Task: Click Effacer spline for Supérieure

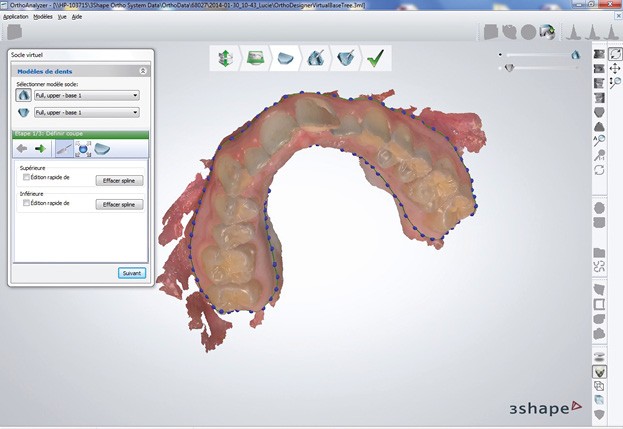Action: pyautogui.click(x=120, y=181)
